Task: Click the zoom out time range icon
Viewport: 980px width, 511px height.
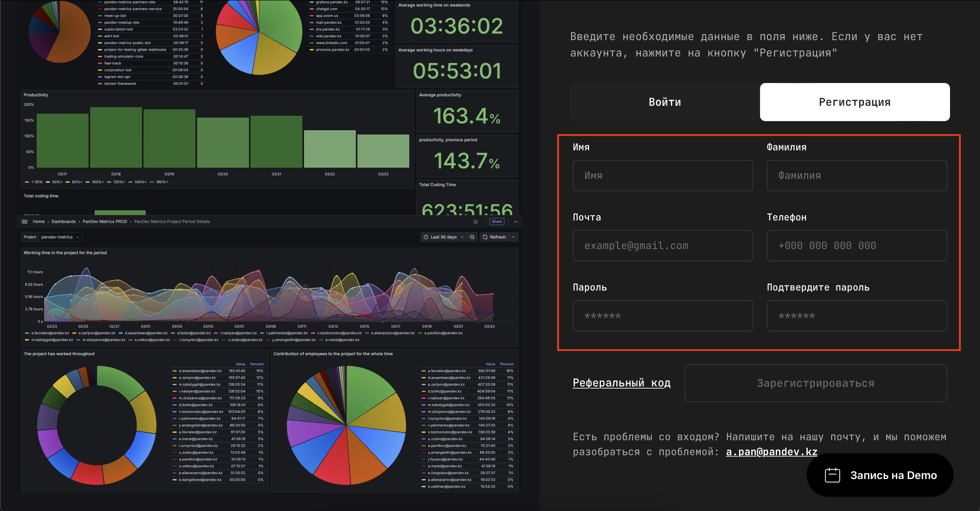Action: [472, 237]
